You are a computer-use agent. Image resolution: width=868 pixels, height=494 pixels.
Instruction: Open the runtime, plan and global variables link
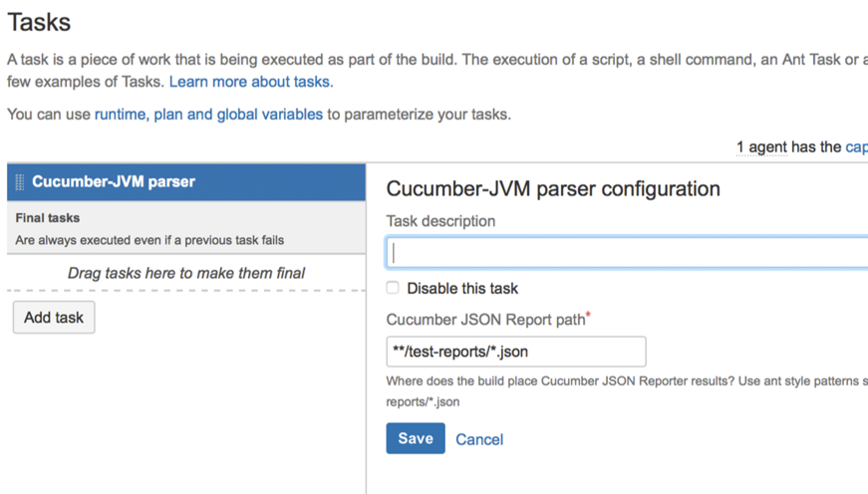[x=208, y=115]
